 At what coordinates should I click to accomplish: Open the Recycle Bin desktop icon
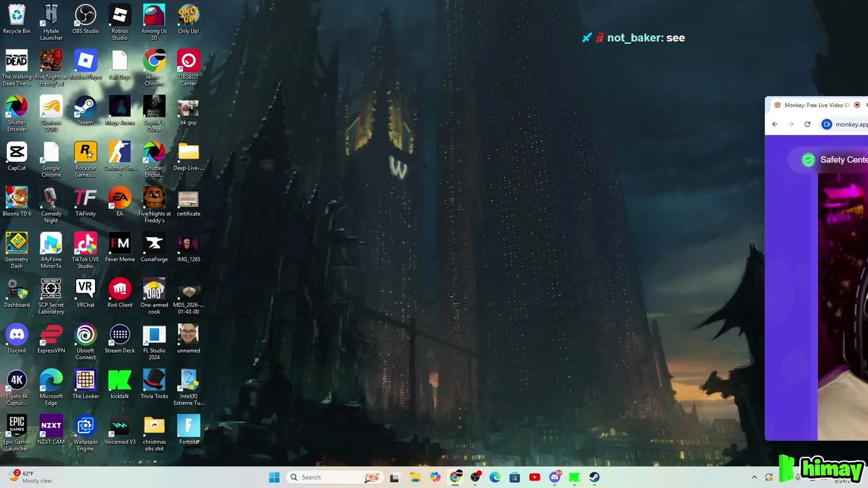(17, 19)
